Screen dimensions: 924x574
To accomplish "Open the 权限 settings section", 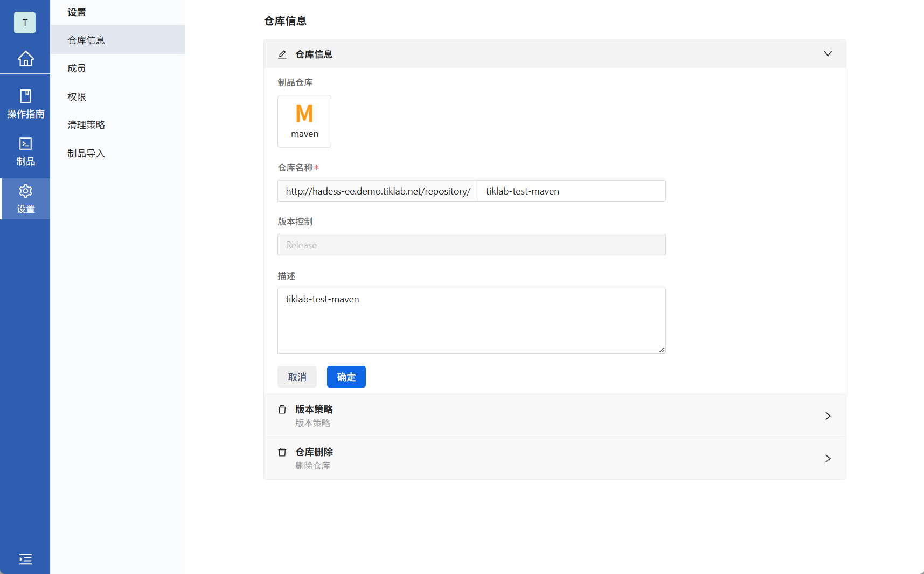I will click(x=77, y=96).
